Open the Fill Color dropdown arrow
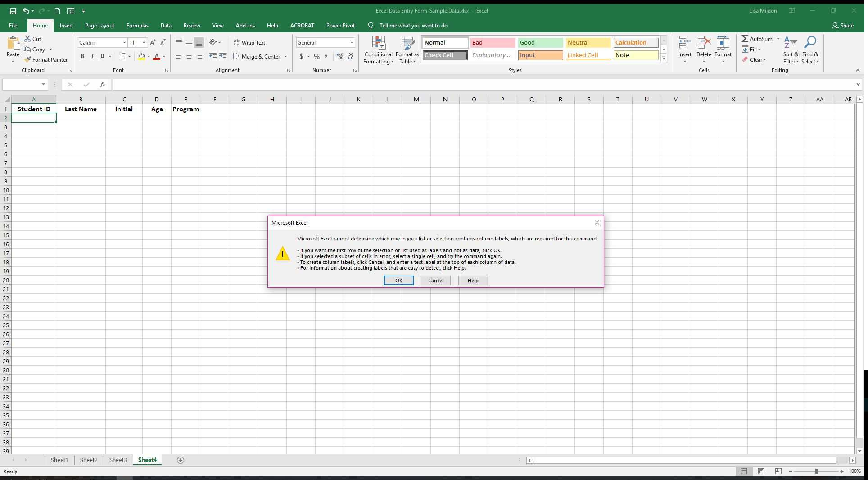 point(149,56)
